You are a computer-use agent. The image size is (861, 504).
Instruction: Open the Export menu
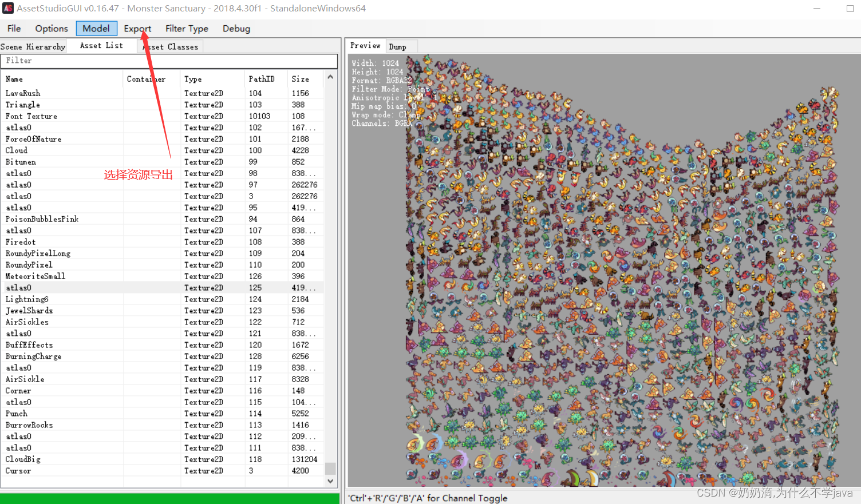137,28
